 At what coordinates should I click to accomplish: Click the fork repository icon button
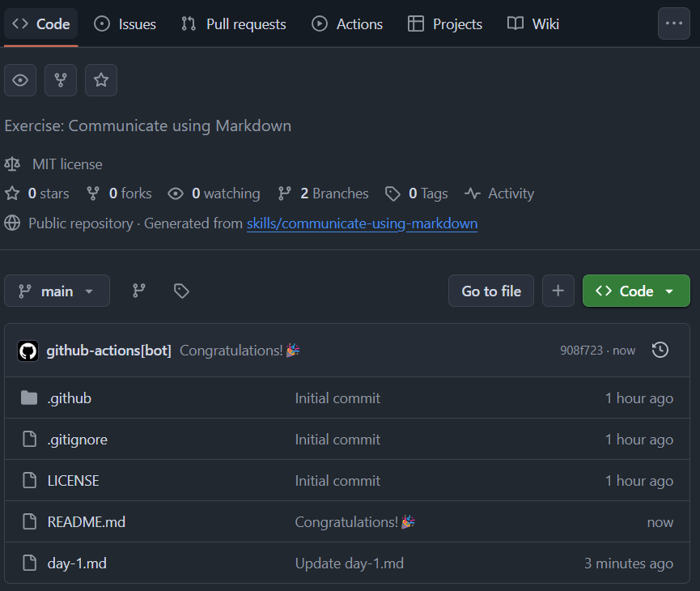pyautogui.click(x=61, y=80)
